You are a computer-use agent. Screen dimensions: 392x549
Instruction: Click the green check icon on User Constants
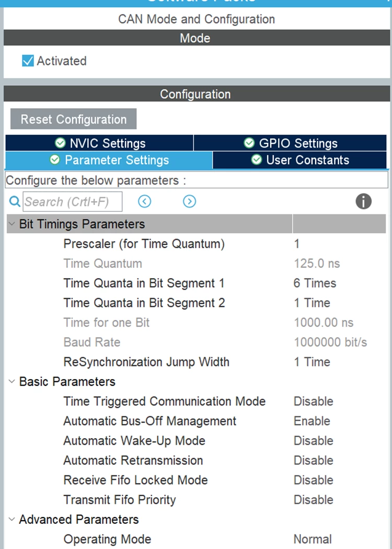[x=257, y=160]
